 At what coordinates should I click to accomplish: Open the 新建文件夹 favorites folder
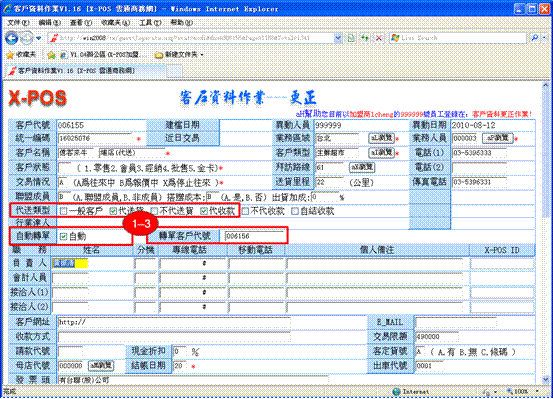180,55
